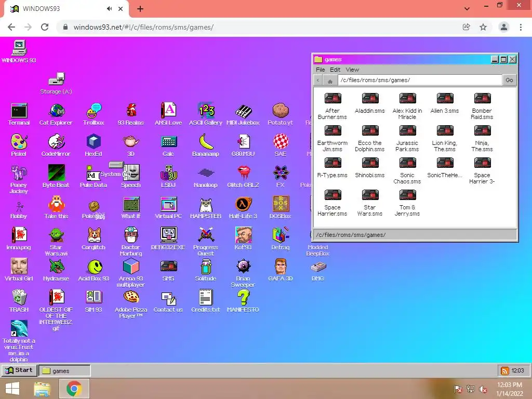
Task: Click games button in Windows 93 taskbar
Action: tap(64, 370)
